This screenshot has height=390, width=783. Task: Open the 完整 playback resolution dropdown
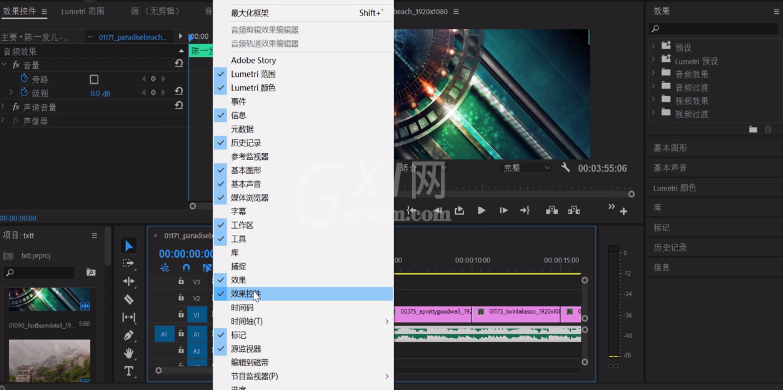(526, 168)
